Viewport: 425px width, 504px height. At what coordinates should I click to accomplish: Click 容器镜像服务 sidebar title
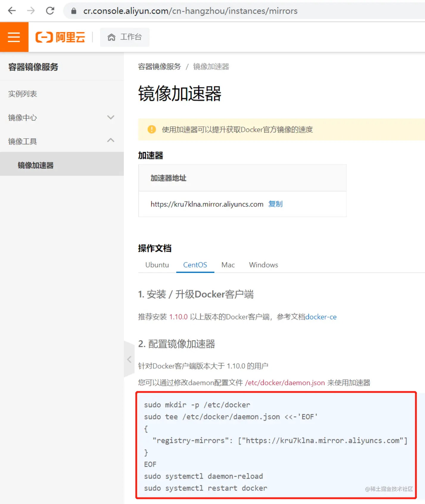(33, 67)
